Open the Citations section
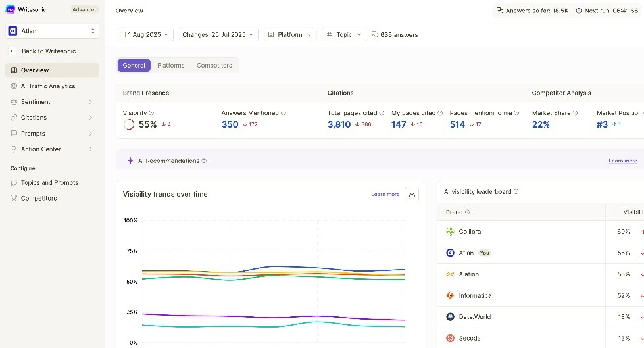The height and width of the screenshot is (348, 644). pyautogui.click(x=52, y=118)
